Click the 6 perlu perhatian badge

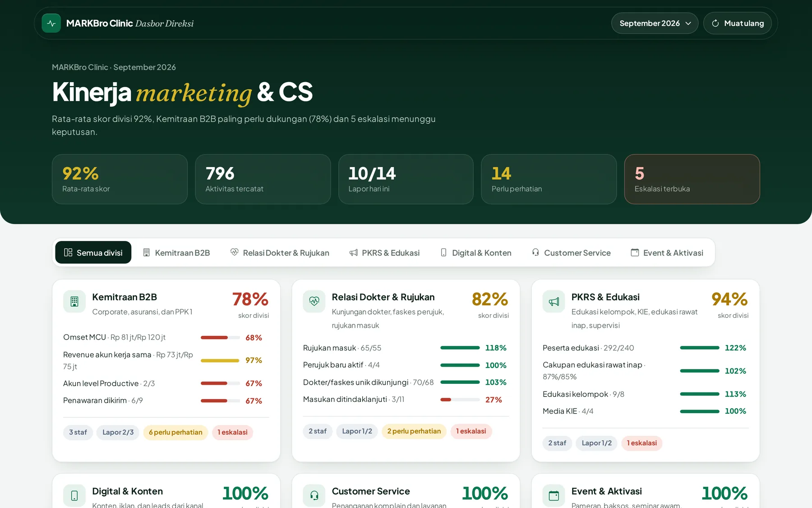click(x=175, y=432)
